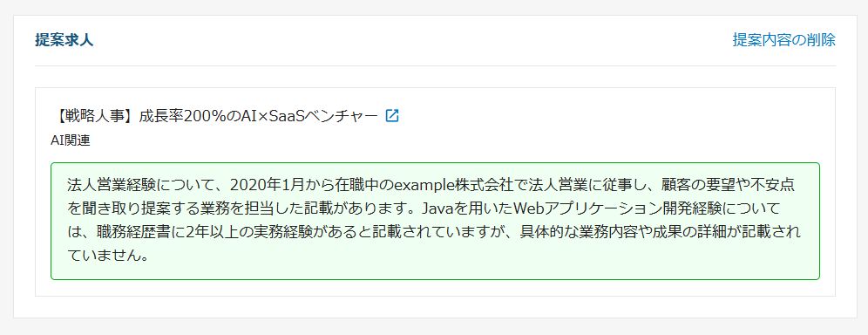Click the green text box starting with 法人営業経験について
This screenshot has width=868, height=335.
coord(435,221)
